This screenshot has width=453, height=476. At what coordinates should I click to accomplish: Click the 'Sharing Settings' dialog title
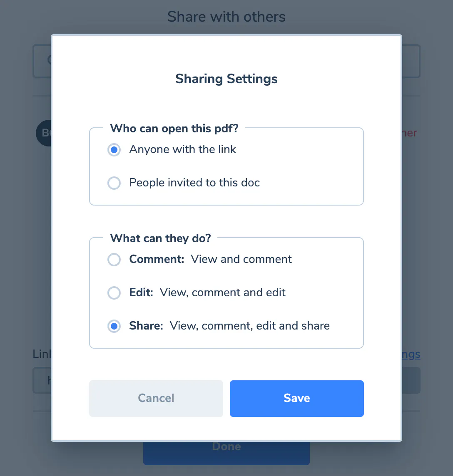pyautogui.click(x=226, y=79)
